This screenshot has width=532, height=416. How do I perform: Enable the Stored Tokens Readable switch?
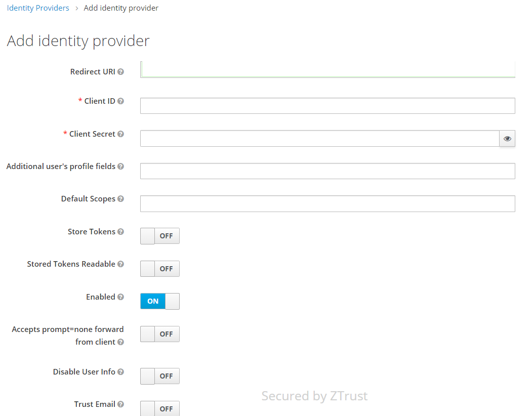[x=160, y=269]
